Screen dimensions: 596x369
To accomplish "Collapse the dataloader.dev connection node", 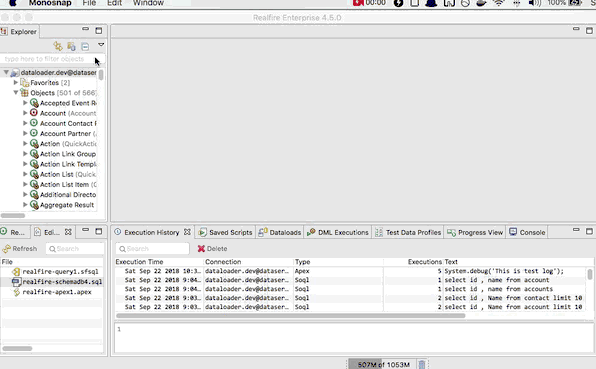I will tap(6, 72).
